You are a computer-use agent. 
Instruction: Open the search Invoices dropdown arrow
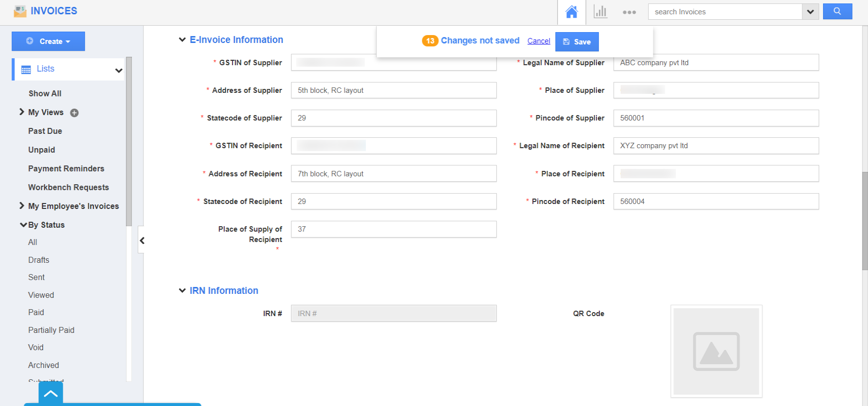click(x=810, y=12)
